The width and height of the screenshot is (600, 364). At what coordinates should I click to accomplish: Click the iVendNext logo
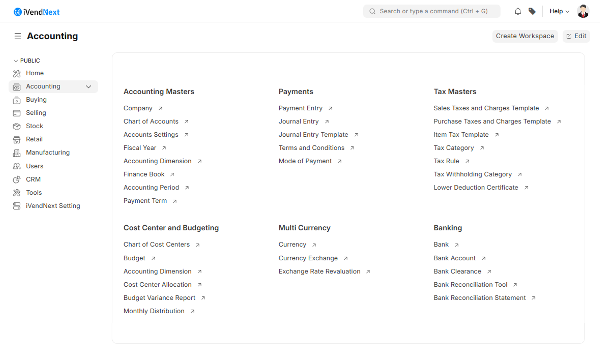(37, 12)
